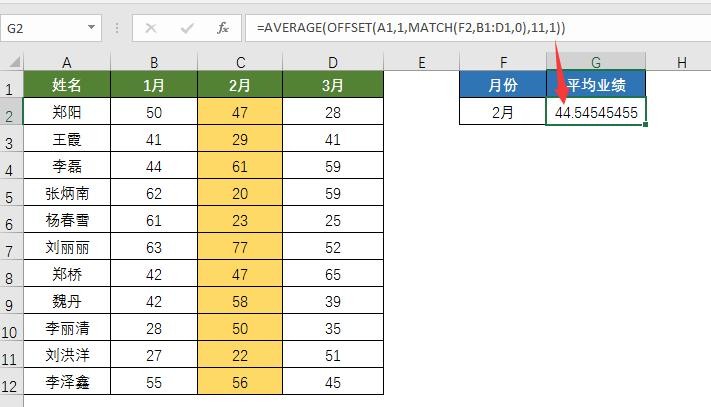Click the Cancel X formula icon
This screenshot has width=711, height=407.
pos(151,28)
